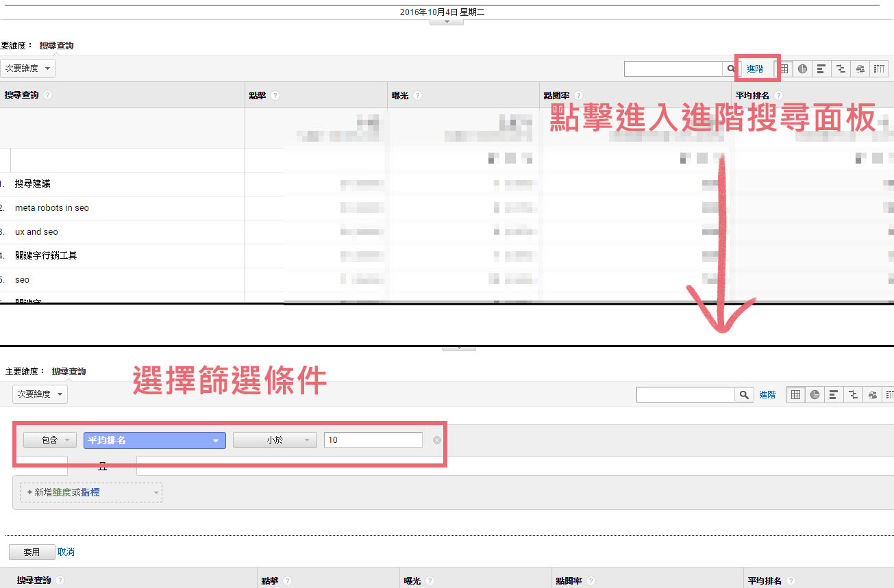Sort by 平均排名 column header in the lower table
The image size is (894, 588).
pos(765,580)
